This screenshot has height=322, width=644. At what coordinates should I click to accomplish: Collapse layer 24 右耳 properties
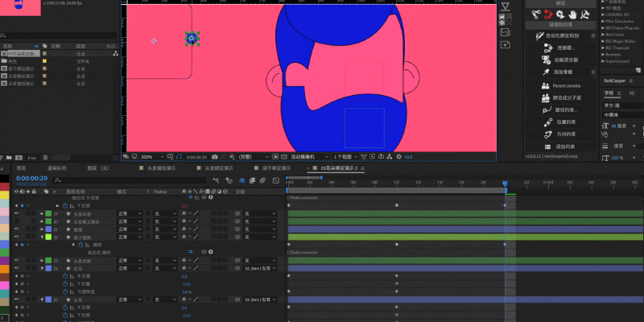pos(42,268)
